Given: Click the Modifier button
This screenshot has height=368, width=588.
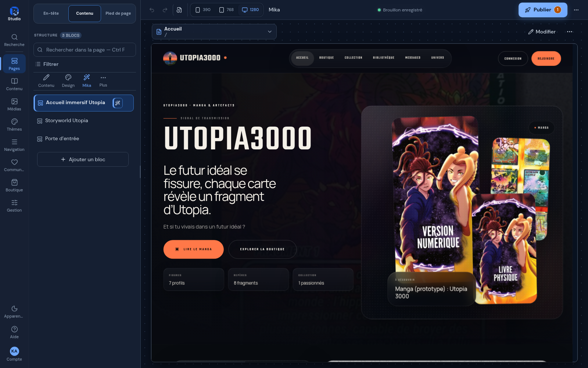Looking at the screenshot, I should tap(542, 32).
